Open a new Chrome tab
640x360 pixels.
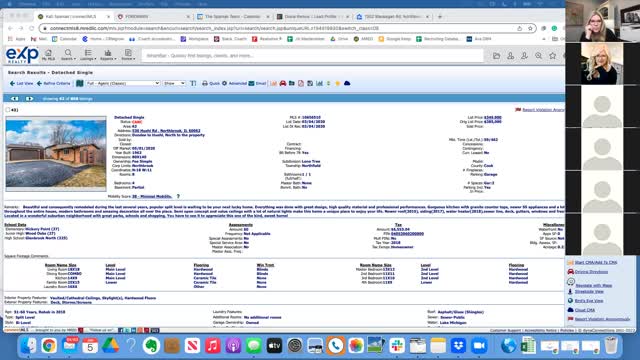[x=440, y=17]
